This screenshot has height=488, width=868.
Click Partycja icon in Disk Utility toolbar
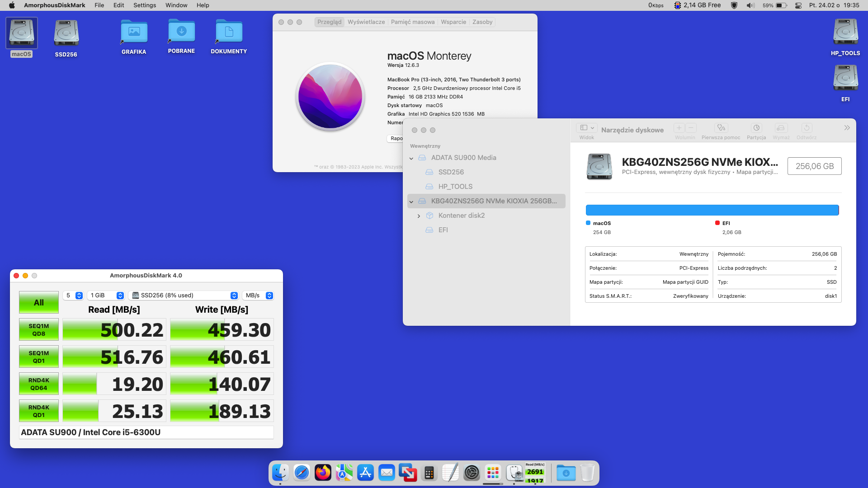point(756,128)
